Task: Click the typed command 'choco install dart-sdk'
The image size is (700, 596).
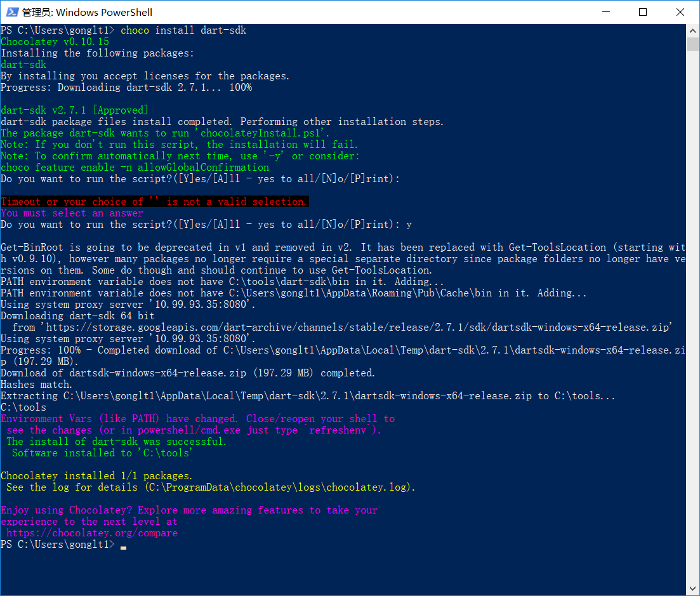Action: (x=183, y=30)
